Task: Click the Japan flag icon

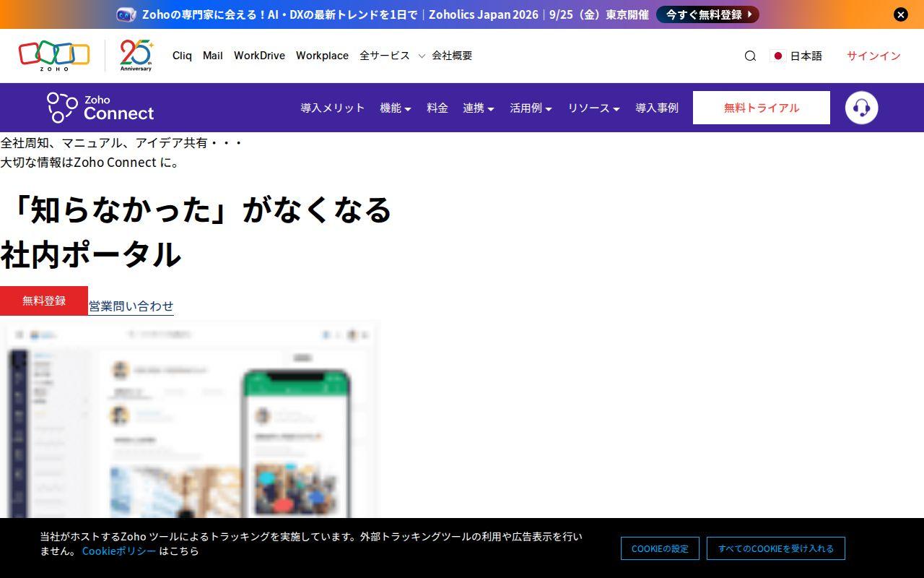Action: [777, 56]
